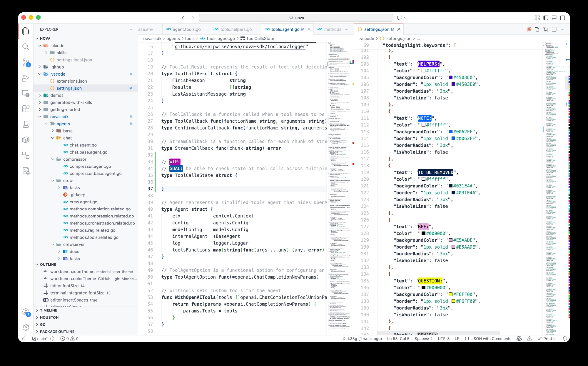
Task: Click the #0062FF backgroundColor swatch
Action: (x=450, y=132)
